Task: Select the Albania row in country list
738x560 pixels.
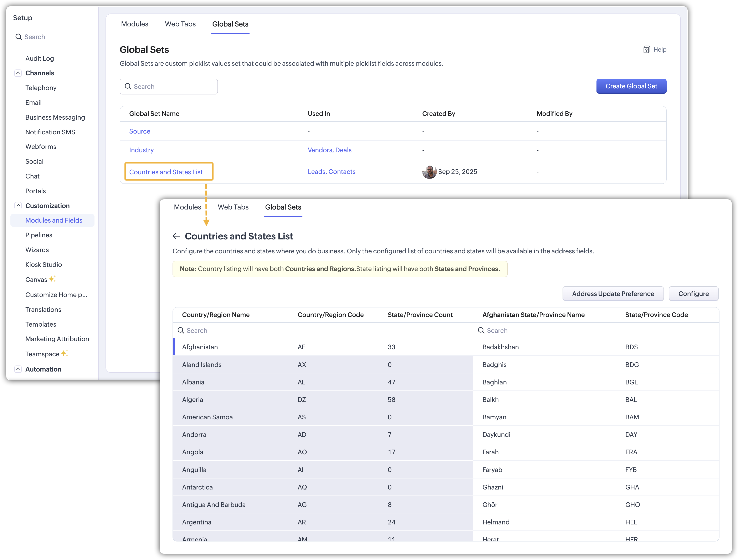Action: pos(193,382)
